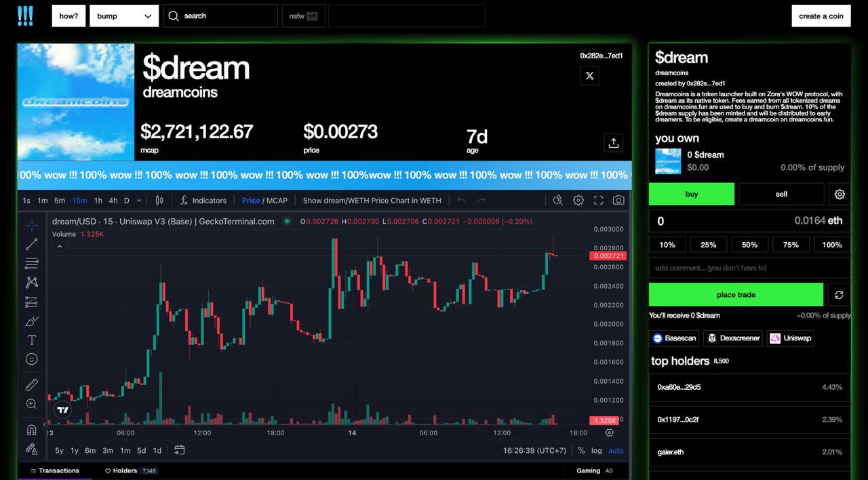Click the TradingView logo on chart
The image size is (868, 480).
click(63, 409)
